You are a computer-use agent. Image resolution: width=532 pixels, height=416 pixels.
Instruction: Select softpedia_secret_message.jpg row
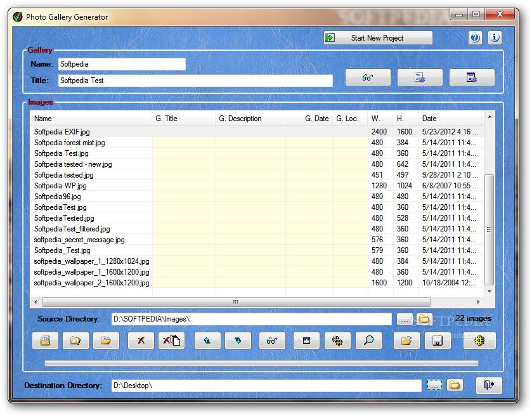pyautogui.click(x=257, y=240)
